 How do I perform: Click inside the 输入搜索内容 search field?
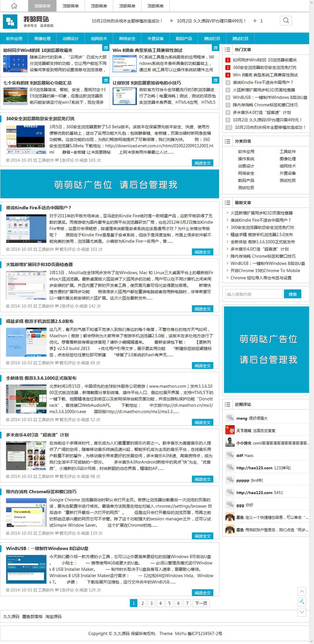pyautogui.click(x=254, y=294)
